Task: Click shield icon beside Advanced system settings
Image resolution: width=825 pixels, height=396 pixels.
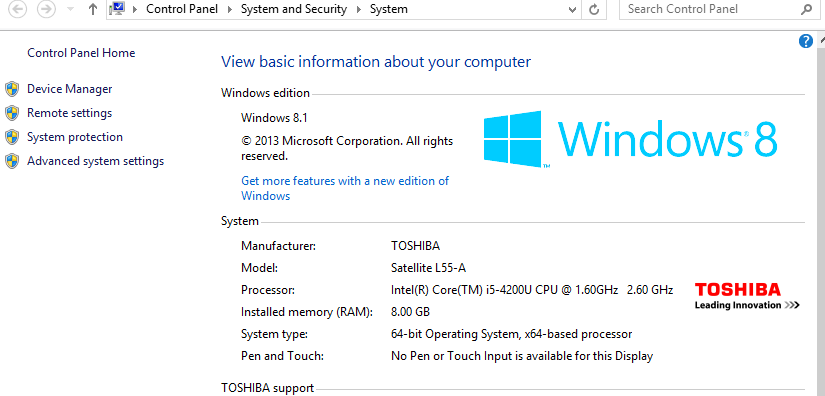Action: click(12, 161)
